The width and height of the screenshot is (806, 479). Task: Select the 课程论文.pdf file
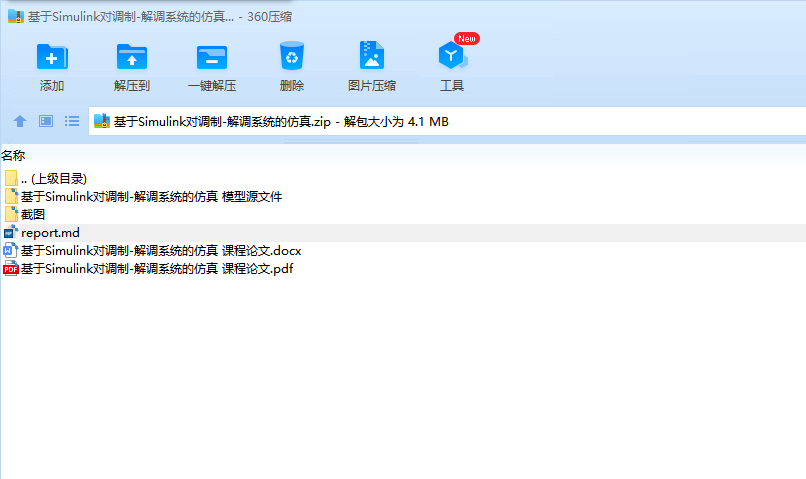click(403, 269)
